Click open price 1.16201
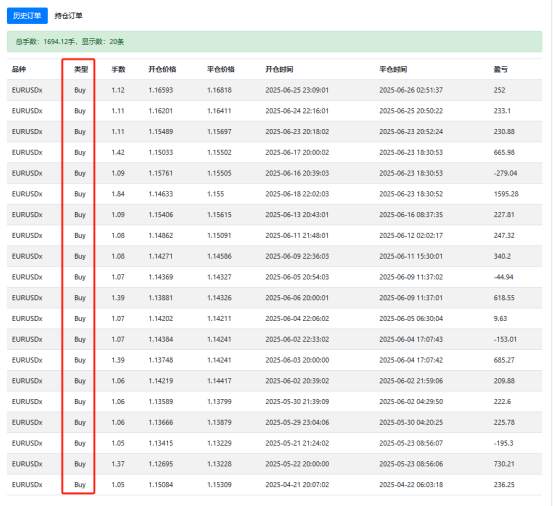Image resolution: width=553 pixels, height=506 pixels. pos(161,111)
